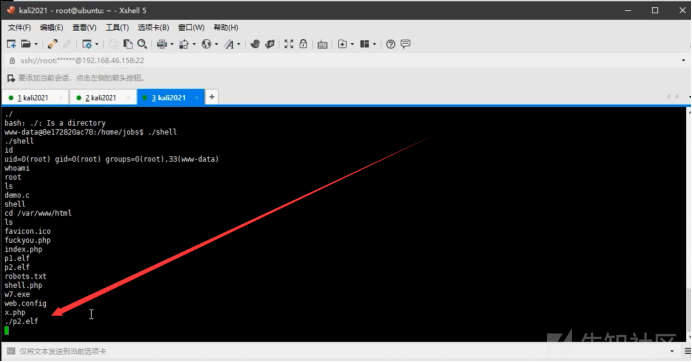Click the padlock icon beside ssh address
This screenshot has height=362, width=692.
(12, 60)
